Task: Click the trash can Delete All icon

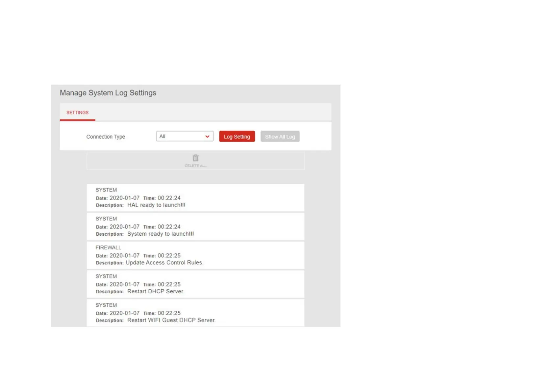Action: tap(195, 158)
